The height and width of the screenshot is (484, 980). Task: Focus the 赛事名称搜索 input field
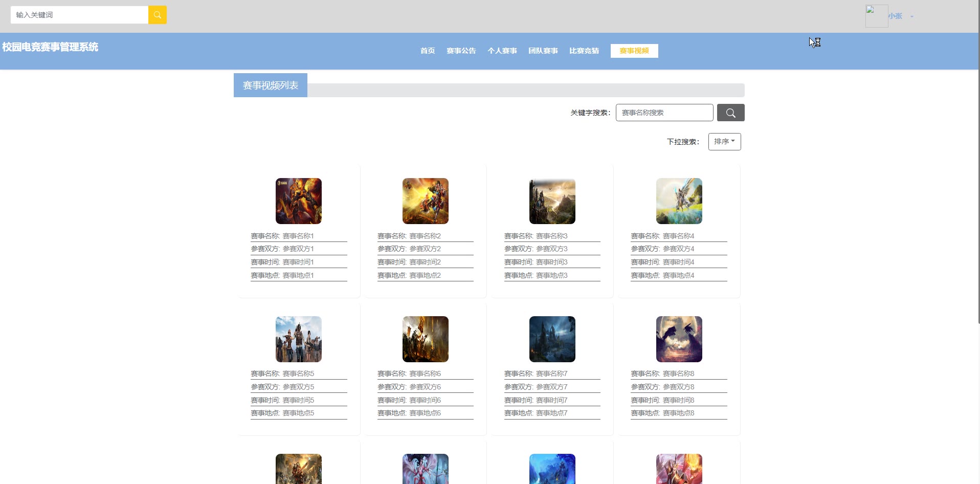coord(664,113)
